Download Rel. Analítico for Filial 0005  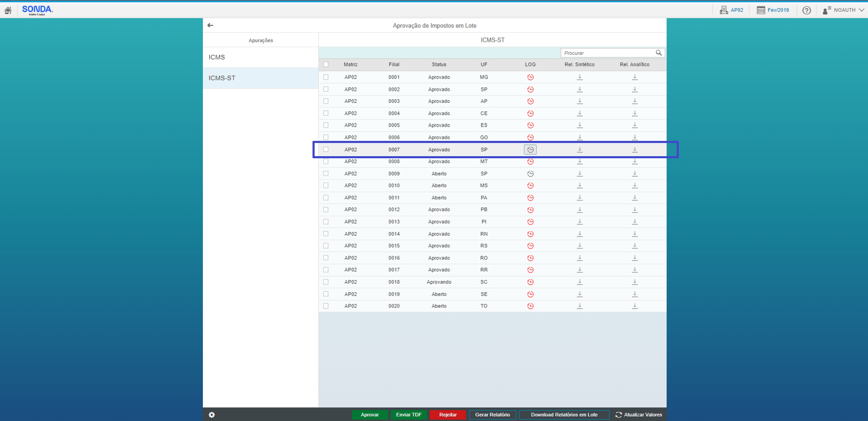point(635,125)
